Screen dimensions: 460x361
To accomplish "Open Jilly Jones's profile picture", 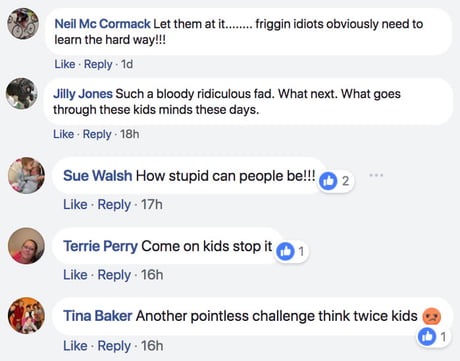I will coord(22,94).
